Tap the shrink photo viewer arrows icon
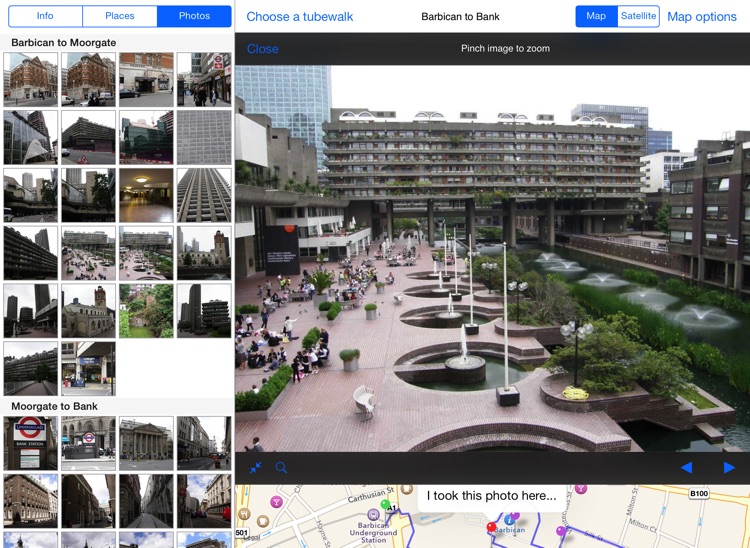 (256, 467)
